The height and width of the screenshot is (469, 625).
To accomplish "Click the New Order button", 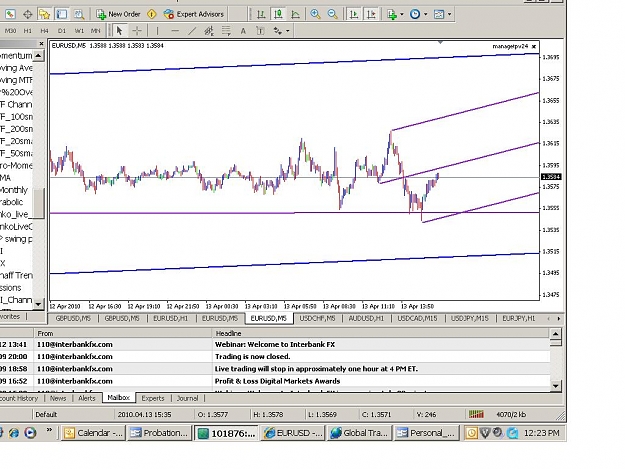I will (x=118, y=14).
